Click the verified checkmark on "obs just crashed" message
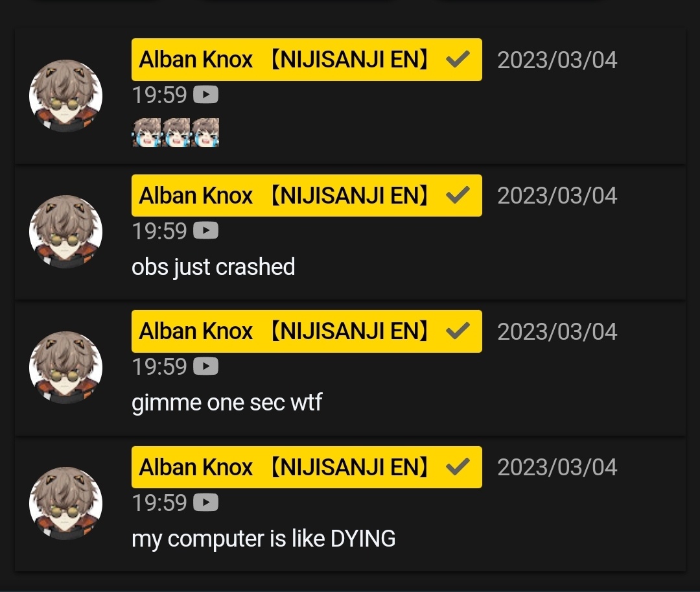Screen dimensions: 700x592 458,195
